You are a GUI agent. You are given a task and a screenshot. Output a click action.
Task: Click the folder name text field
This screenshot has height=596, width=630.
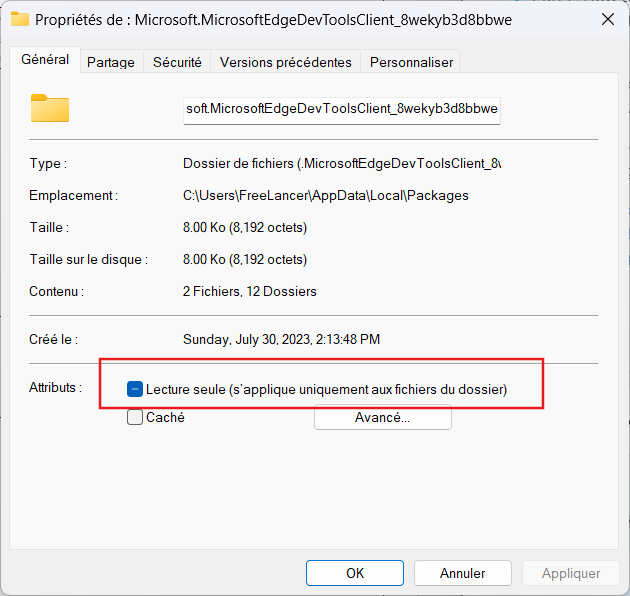pos(342,110)
